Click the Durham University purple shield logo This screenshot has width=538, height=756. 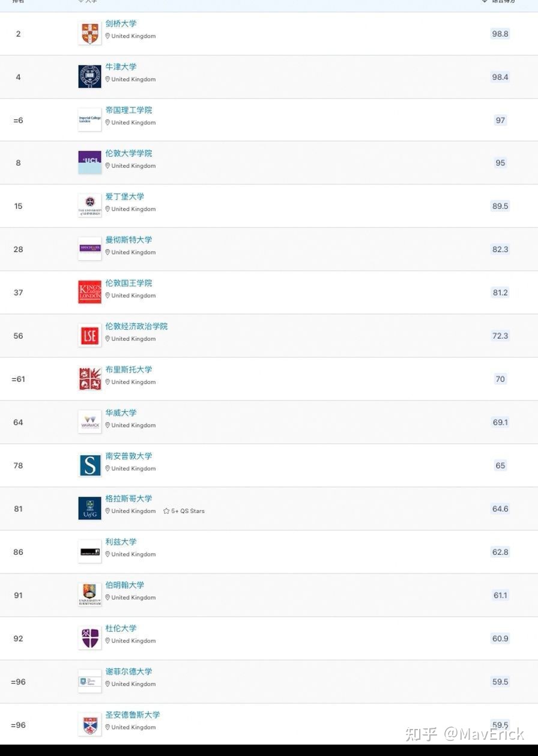coord(89,638)
